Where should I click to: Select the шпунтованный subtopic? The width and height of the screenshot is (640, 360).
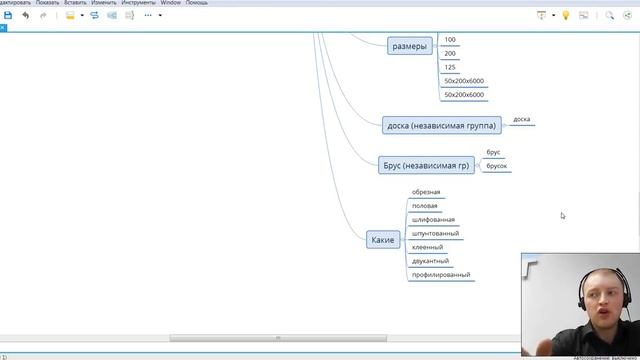pyautogui.click(x=436, y=234)
